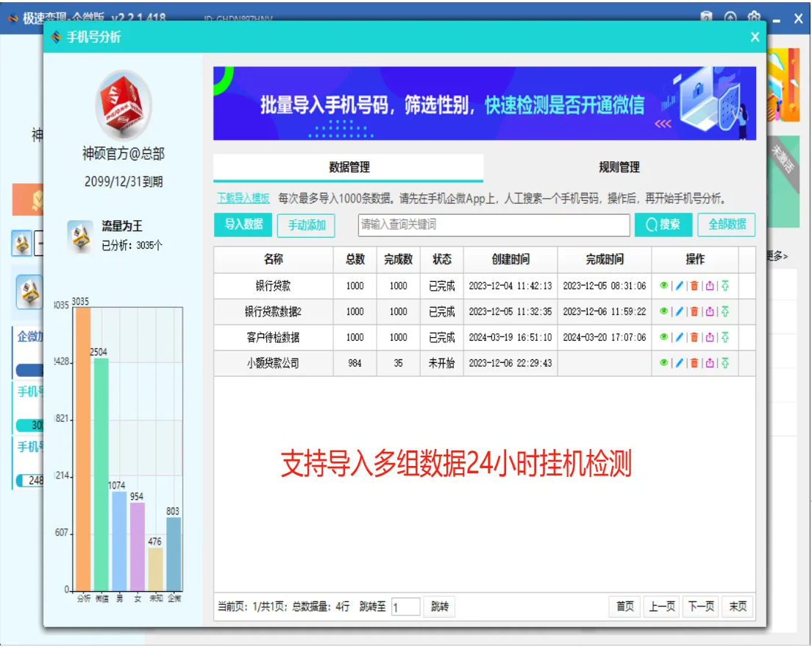Viewport: 812px width, 647px height.
Task: Click the eye icon for 银行贷款数据2 row
Action: [663, 311]
